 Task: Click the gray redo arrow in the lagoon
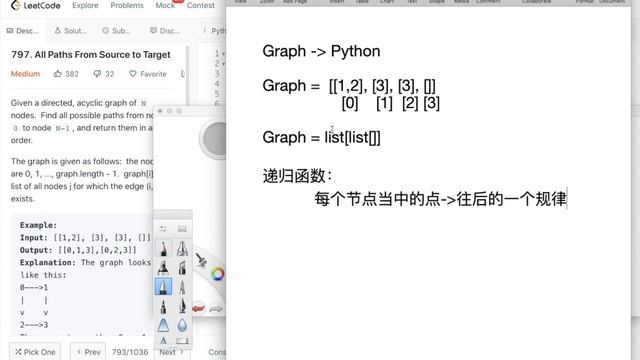[x=216, y=309]
